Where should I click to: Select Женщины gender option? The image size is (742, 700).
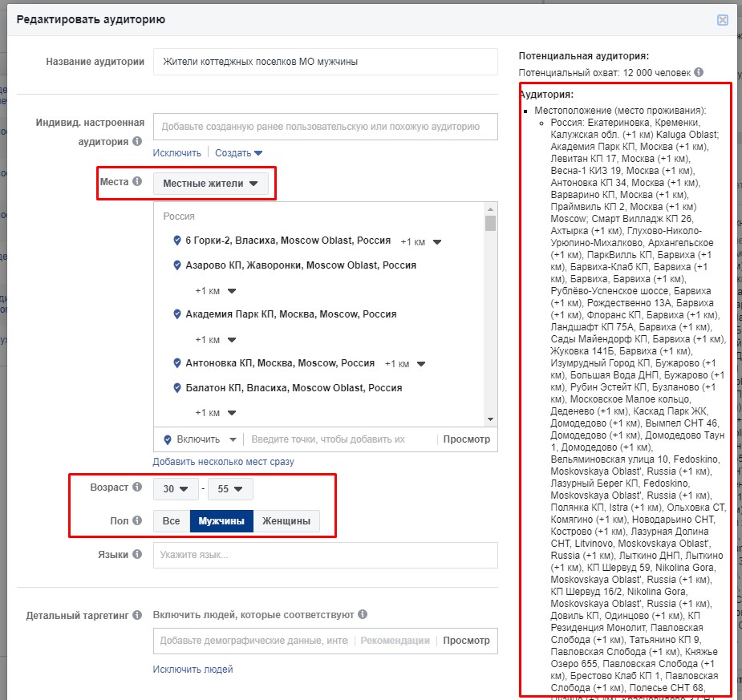pyautogui.click(x=286, y=521)
